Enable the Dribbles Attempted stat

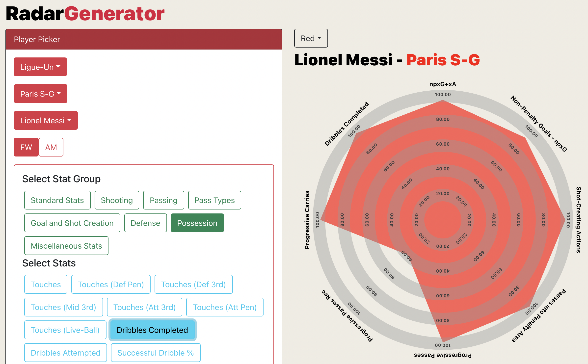(65, 352)
